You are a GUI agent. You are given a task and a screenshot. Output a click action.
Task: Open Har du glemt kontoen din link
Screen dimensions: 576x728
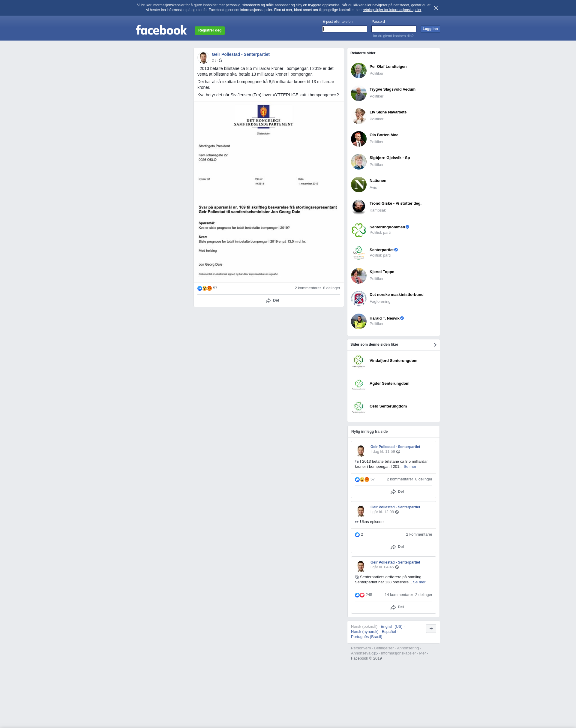[x=392, y=36]
